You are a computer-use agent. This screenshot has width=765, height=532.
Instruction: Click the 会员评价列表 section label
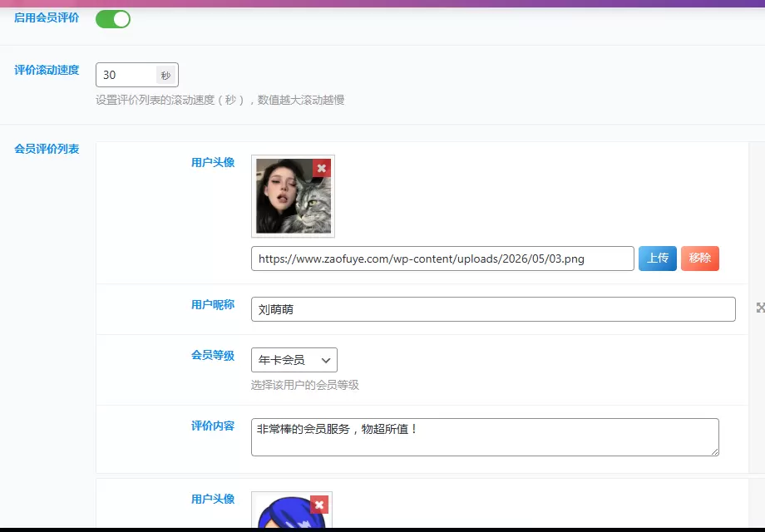(47, 149)
